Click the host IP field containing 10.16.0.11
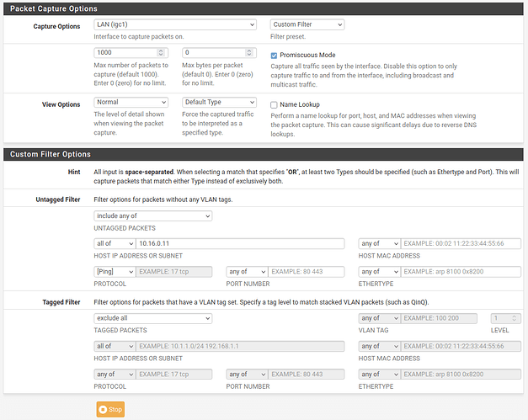Image resolution: width=528 pixels, height=420 pixels. pos(240,243)
